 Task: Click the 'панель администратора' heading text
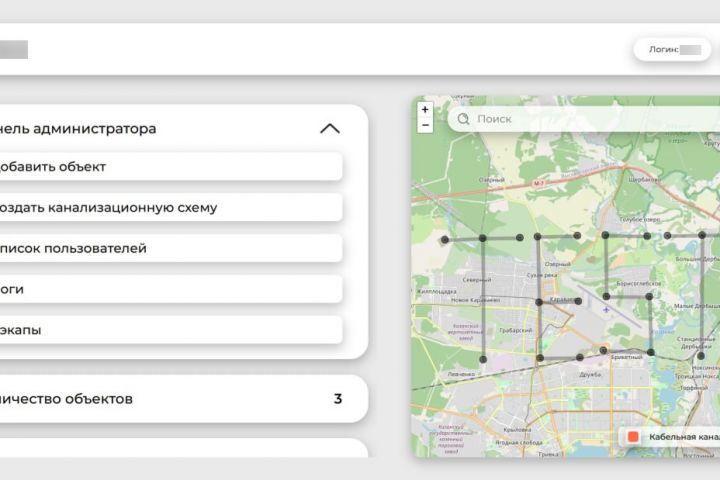[x=78, y=129]
